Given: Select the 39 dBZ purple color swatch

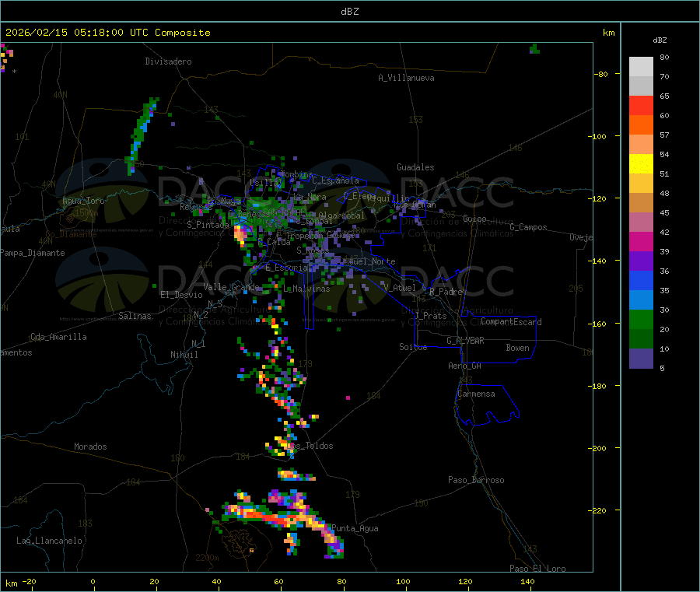Looking at the screenshot, I should [641, 261].
